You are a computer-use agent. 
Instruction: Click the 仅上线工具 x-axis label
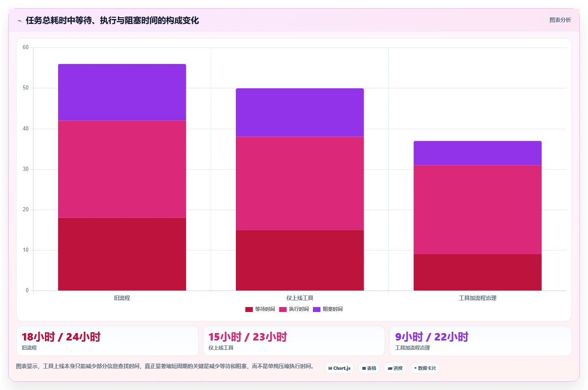click(300, 298)
